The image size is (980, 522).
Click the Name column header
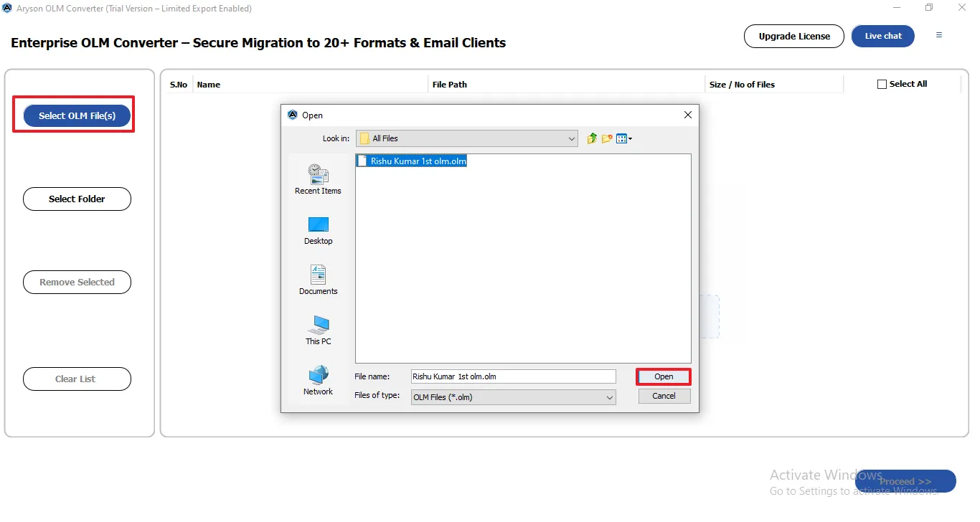(310, 85)
